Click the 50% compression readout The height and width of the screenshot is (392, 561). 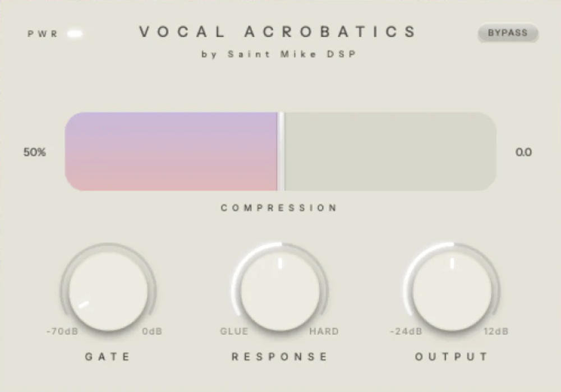pyautogui.click(x=35, y=152)
